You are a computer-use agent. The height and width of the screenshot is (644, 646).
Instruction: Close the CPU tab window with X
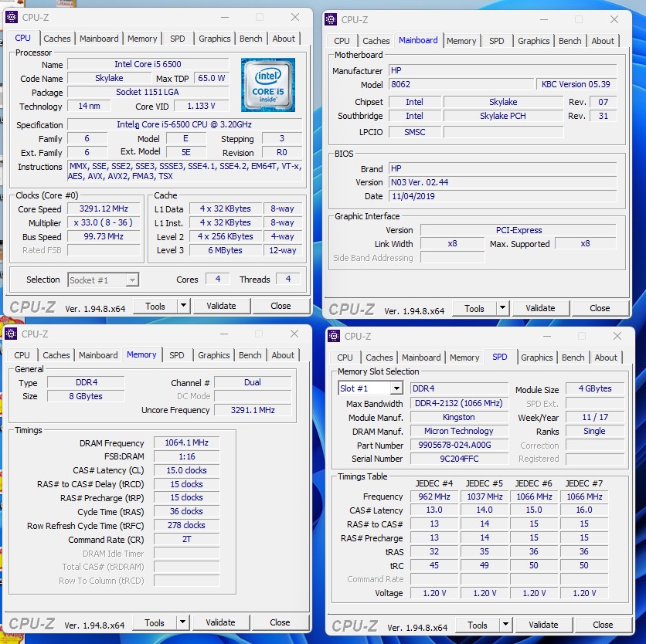295,17
